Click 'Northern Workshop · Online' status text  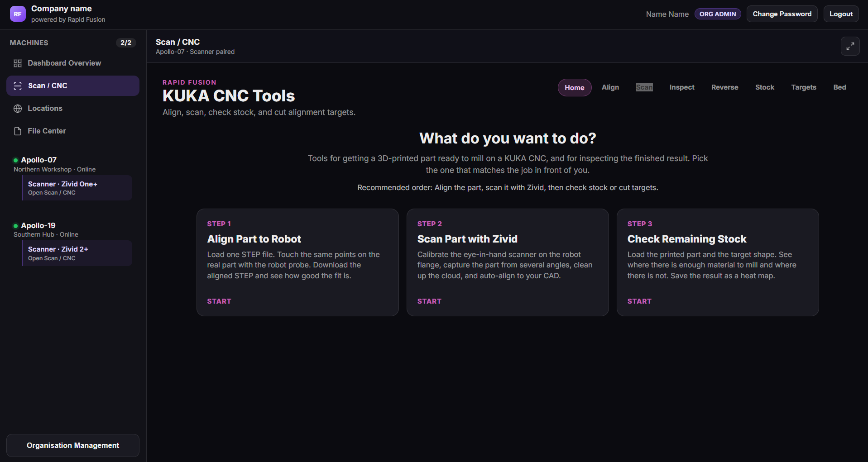55,170
